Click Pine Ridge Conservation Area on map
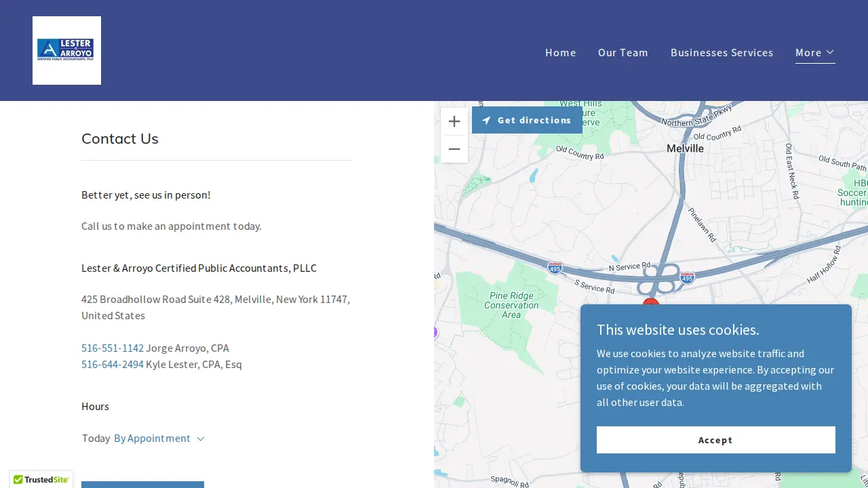This screenshot has width=868, height=488. point(511,305)
